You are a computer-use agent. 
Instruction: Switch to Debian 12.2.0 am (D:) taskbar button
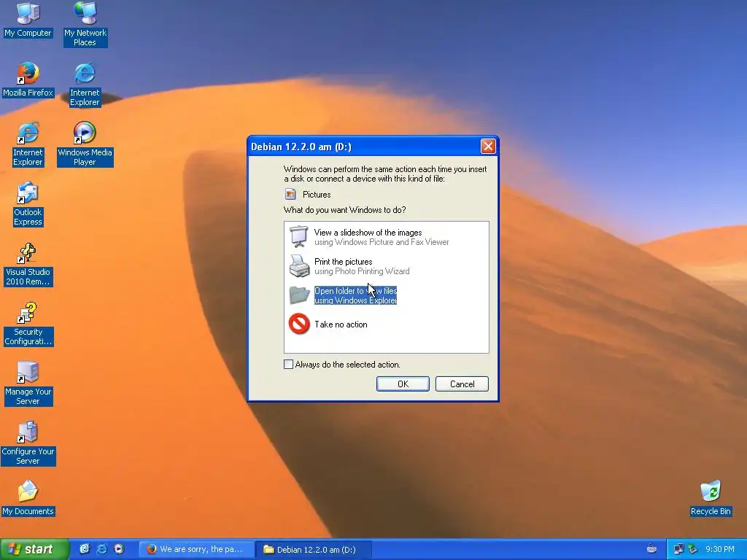(314, 549)
